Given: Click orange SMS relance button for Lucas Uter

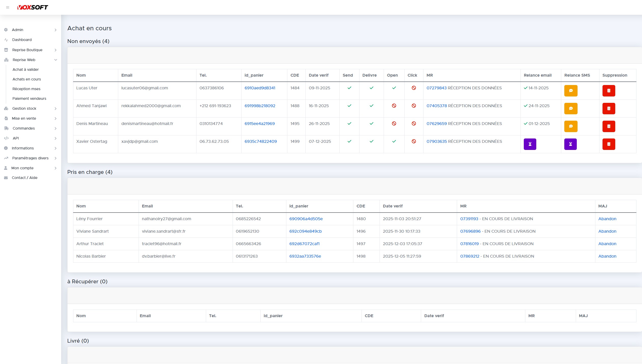Looking at the screenshot, I should (x=571, y=91).
